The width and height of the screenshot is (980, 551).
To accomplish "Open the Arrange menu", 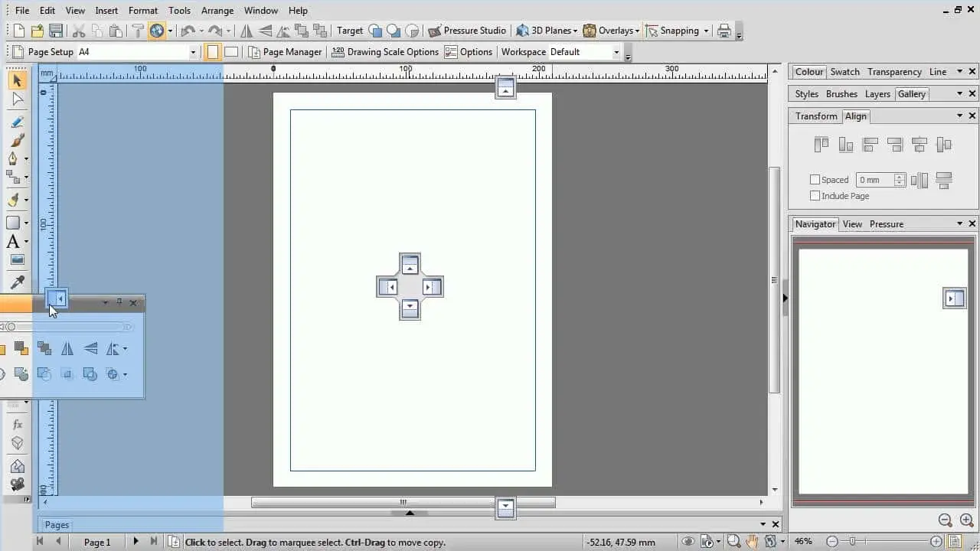I will click(217, 11).
